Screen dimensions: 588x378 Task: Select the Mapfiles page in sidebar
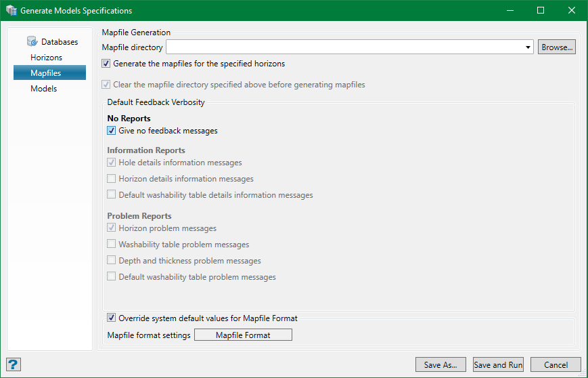click(46, 73)
